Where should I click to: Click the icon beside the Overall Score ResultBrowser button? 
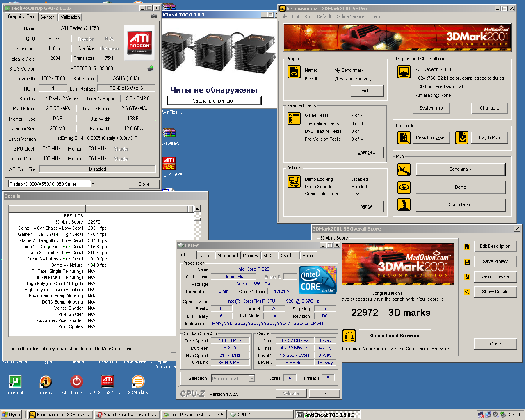467,277
